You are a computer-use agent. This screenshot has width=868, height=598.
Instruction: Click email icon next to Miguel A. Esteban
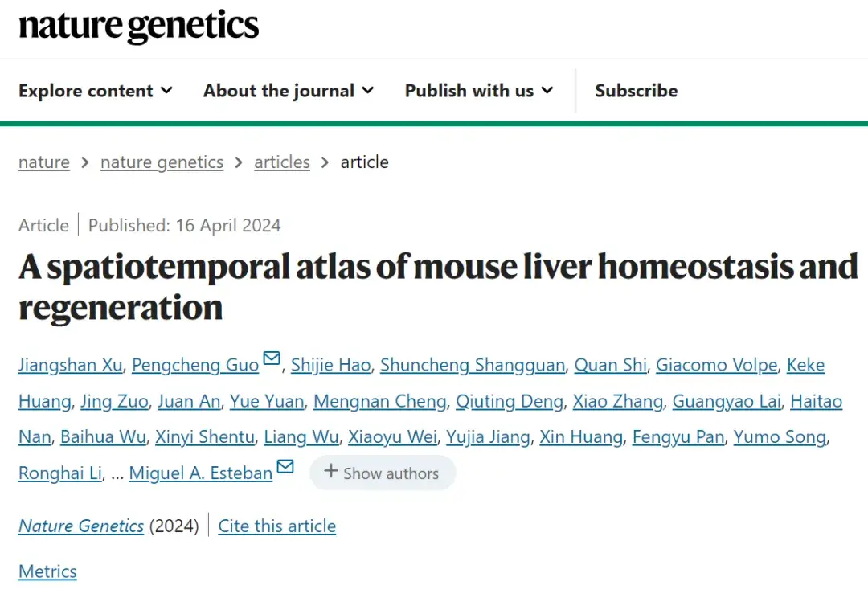click(285, 467)
